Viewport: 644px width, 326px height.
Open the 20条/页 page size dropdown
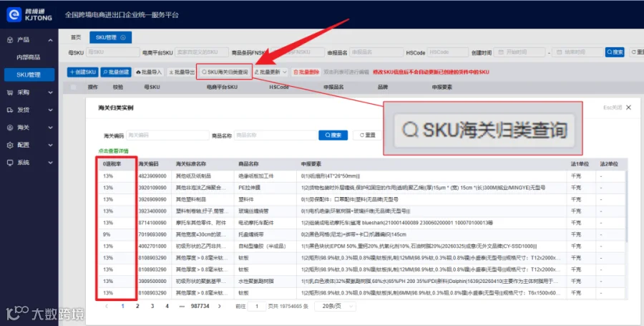[335, 306]
